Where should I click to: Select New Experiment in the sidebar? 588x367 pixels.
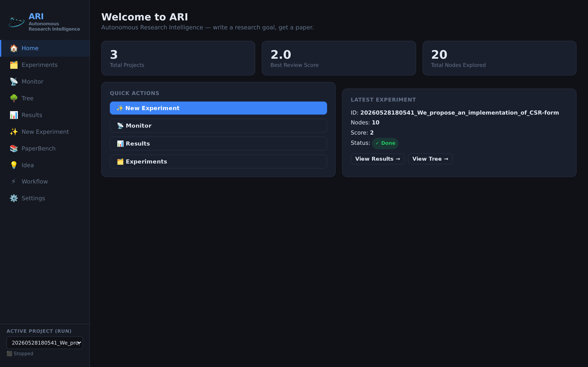tap(45, 132)
